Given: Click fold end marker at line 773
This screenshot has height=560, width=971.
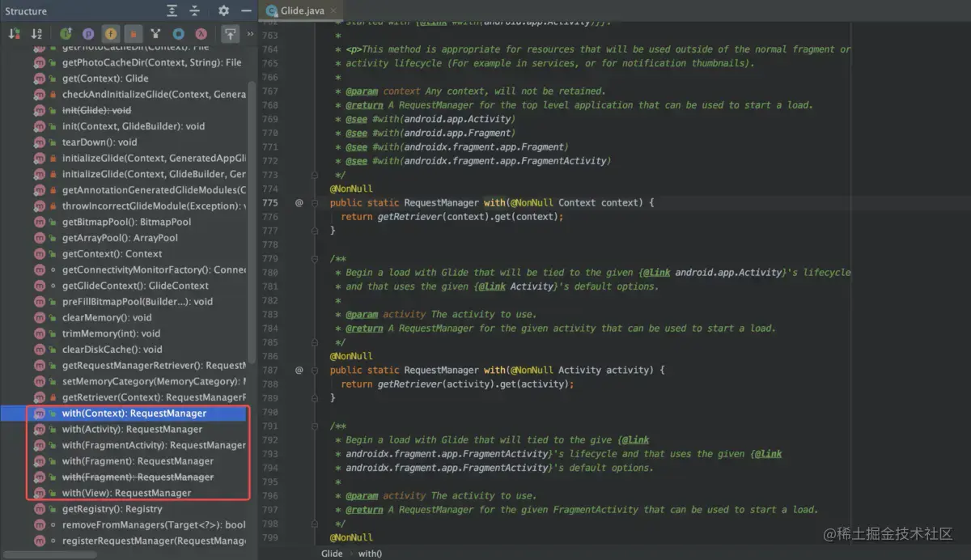Looking at the screenshot, I should point(316,175).
